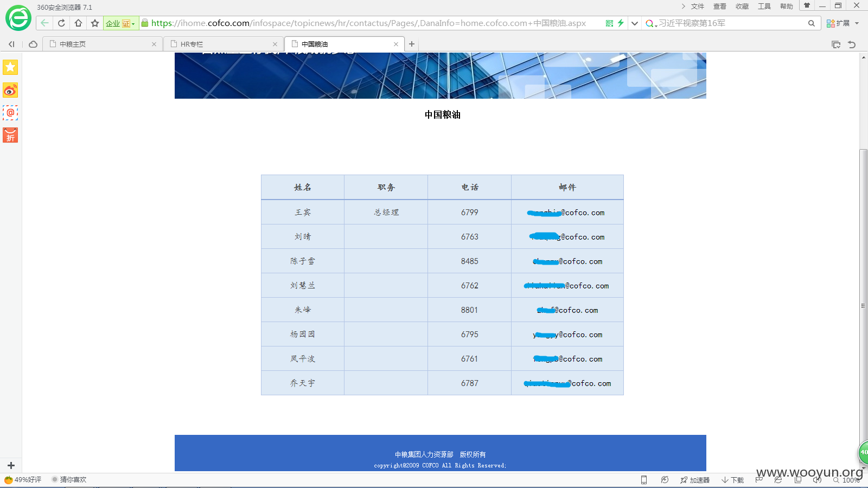Select the 刘慧兰 name cell
868x488 pixels.
[303, 285]
